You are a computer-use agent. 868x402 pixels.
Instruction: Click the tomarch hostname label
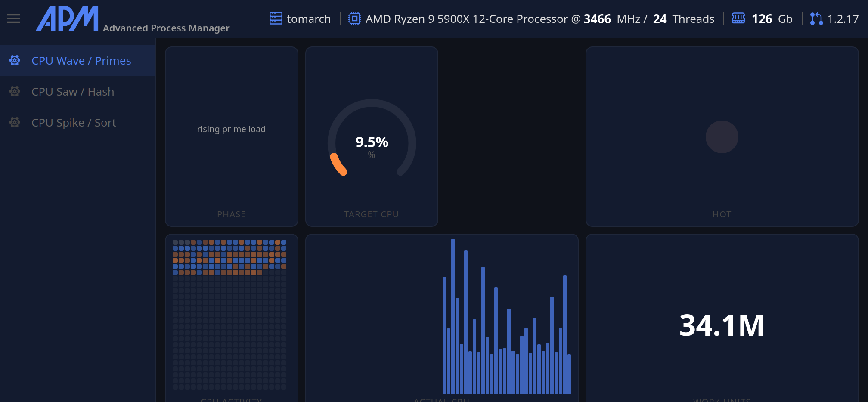click(x=309, y=19)
